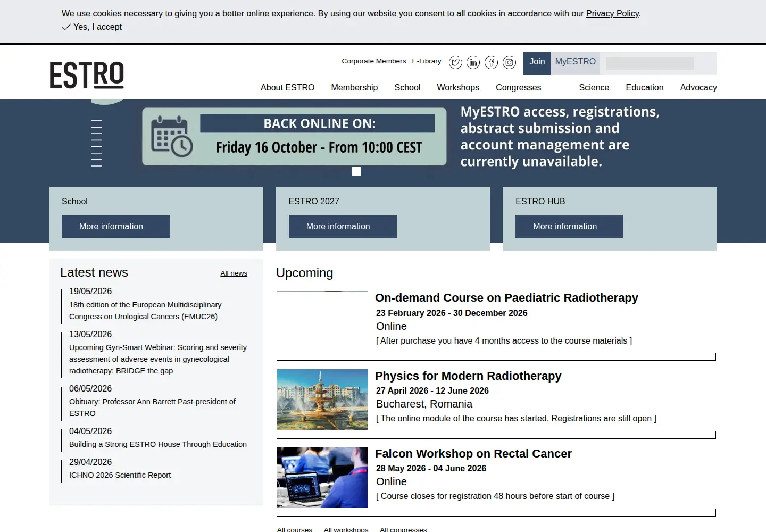The width and height of the screenshot is (766, 532).
Task: Open Workshops menu
Action: (x=458, y=87)
